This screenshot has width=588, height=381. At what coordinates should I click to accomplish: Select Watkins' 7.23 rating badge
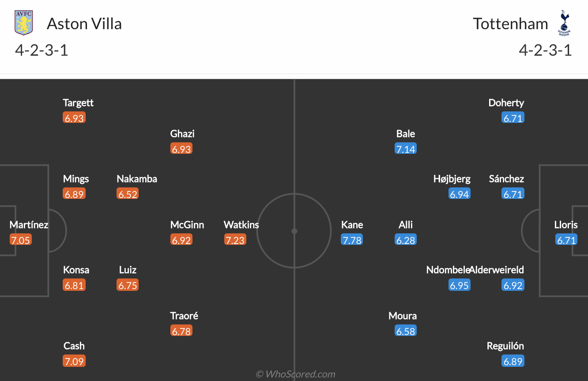click(235, 240)
